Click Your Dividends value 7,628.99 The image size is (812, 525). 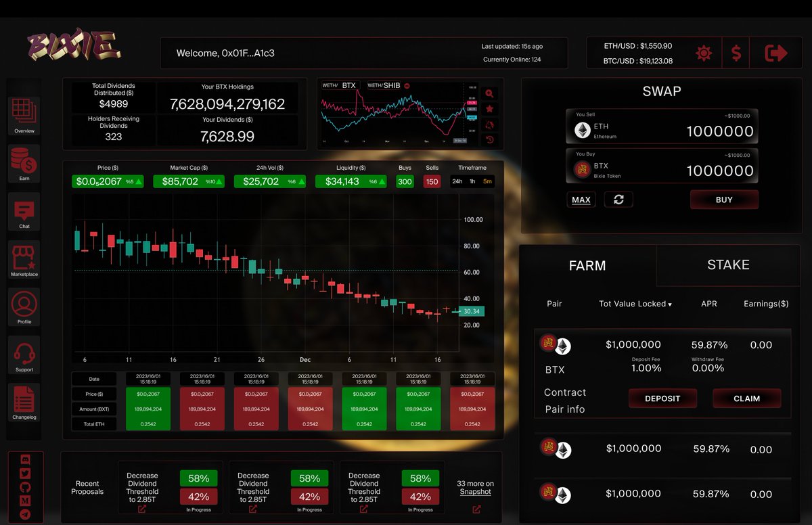(227, 137)
